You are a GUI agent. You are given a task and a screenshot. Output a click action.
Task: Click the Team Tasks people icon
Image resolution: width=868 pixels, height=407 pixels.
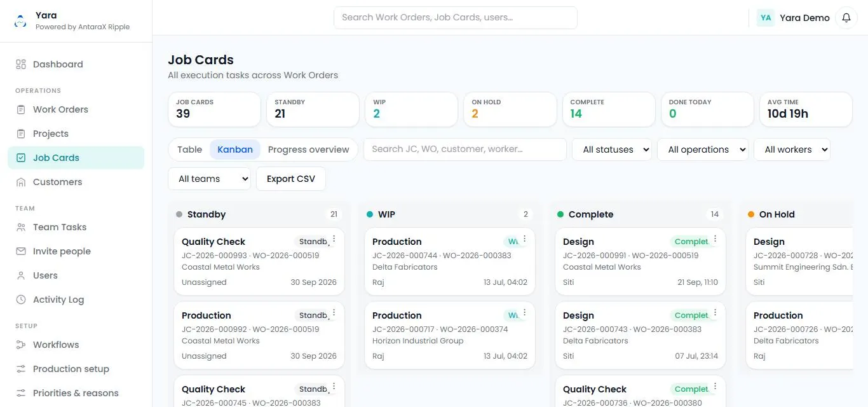(21, 227)
